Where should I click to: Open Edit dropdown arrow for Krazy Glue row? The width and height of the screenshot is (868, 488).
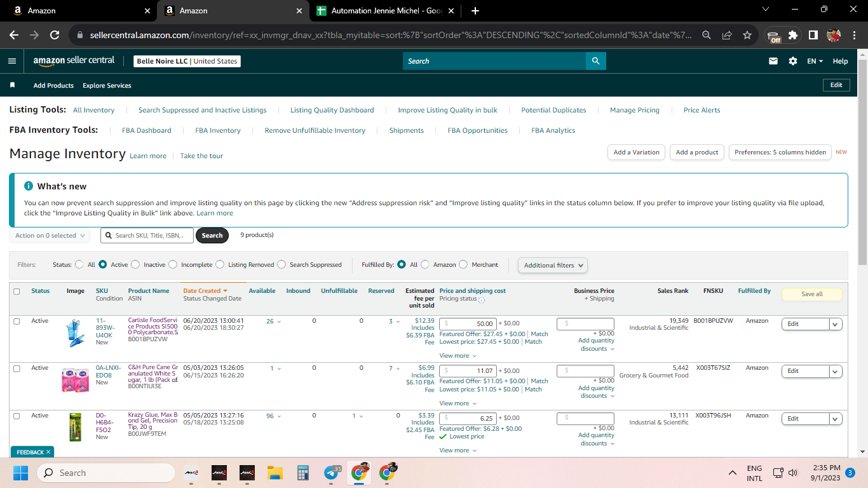point(836,419)
